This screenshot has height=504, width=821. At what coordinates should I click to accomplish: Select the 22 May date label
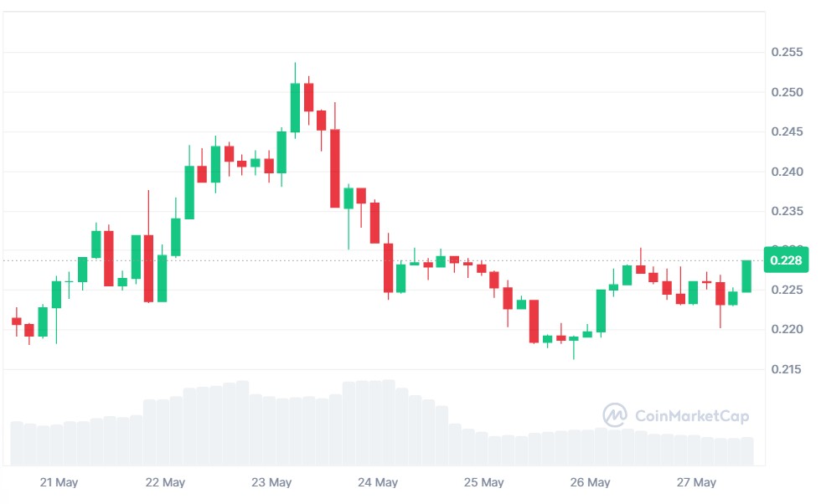tap(165, 483)
